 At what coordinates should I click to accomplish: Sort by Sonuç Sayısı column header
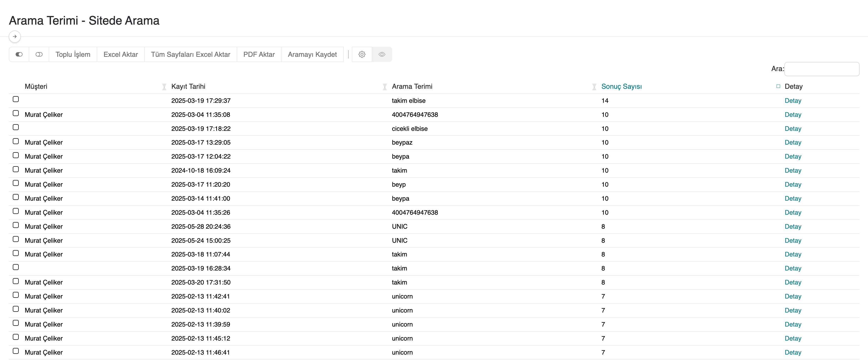pos(621,87)
